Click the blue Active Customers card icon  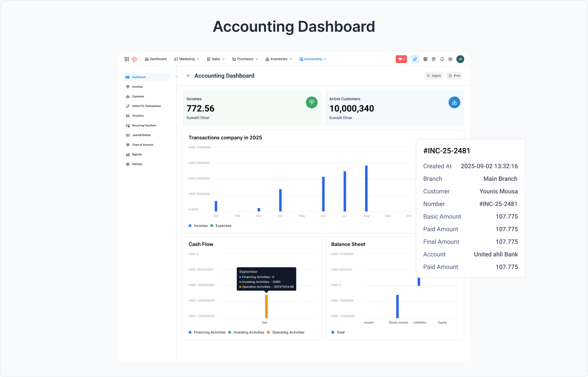click(x=454, y=103)
